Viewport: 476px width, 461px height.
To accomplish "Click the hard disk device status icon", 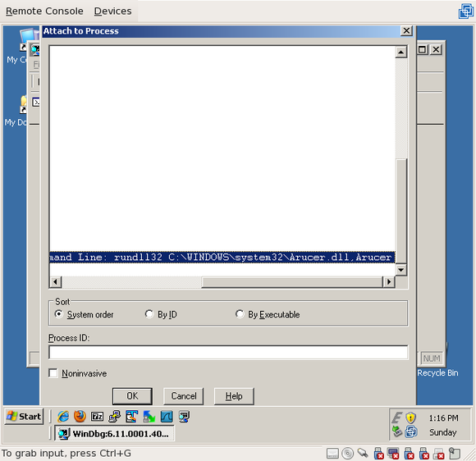I will pos(332,454).
